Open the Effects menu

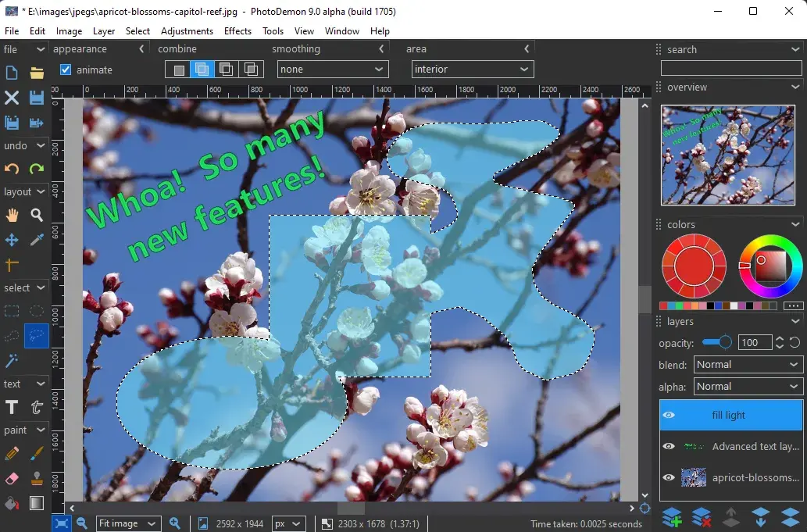[x=237, y=31]
